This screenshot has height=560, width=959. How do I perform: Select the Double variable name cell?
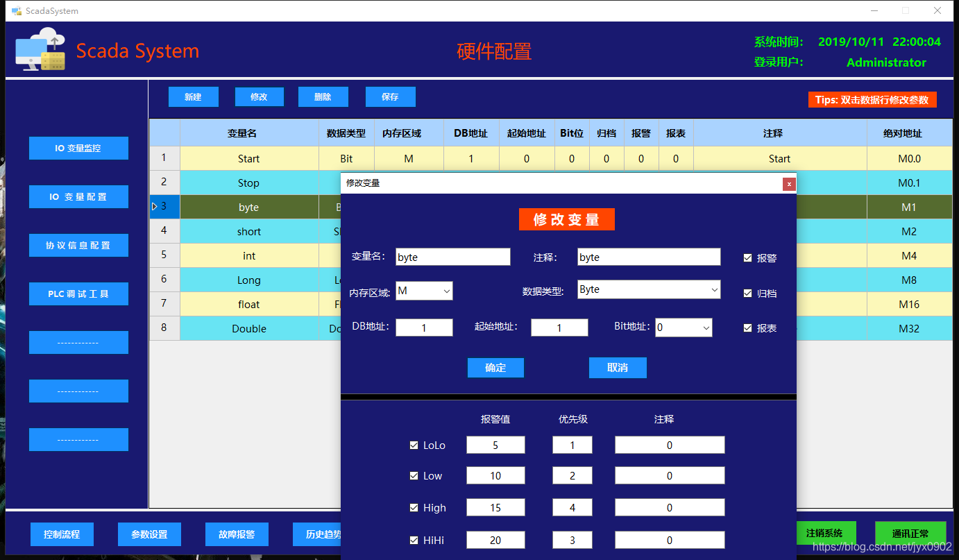(x=249, y=328)
